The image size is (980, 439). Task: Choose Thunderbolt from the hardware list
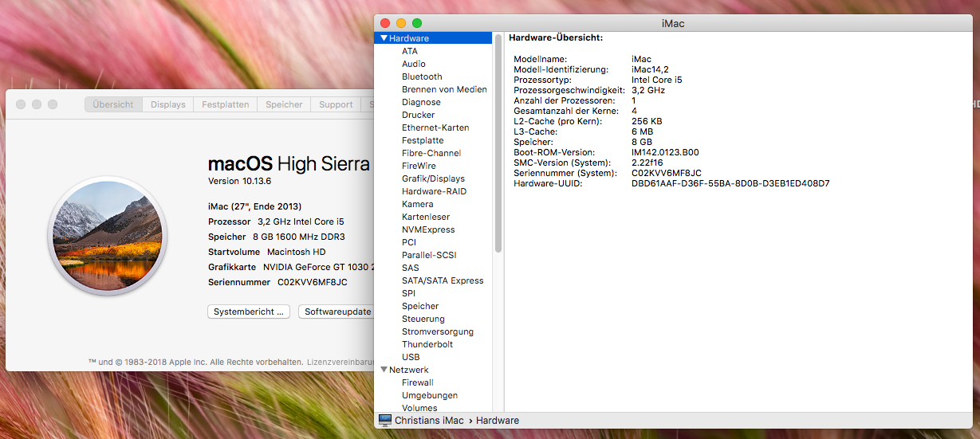point(427,344)
